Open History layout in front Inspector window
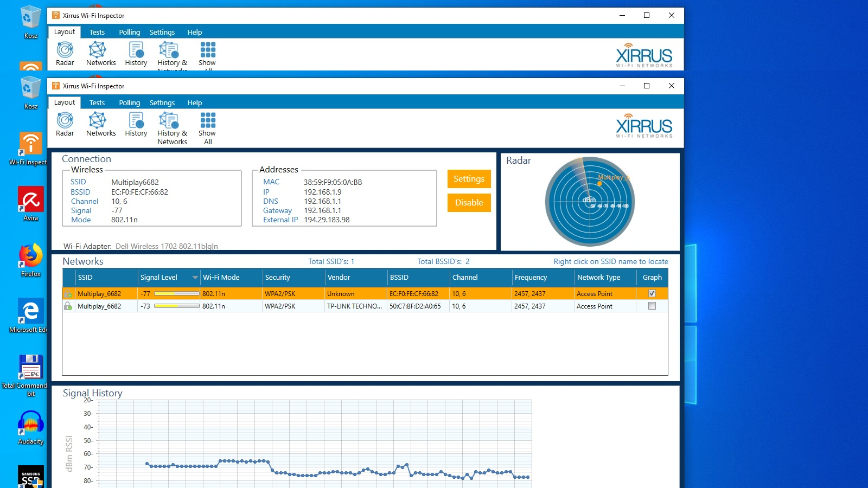 tap(136, 124)
